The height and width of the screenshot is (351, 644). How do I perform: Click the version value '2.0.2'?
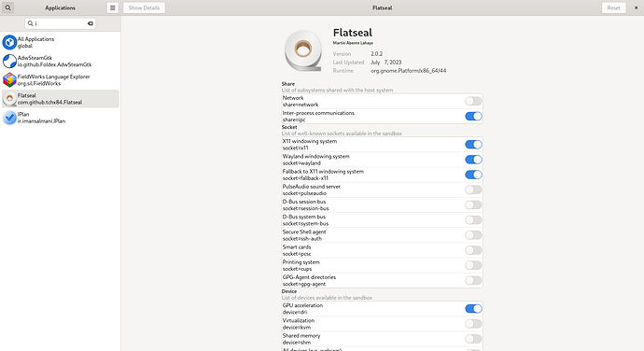click(377, 54)
